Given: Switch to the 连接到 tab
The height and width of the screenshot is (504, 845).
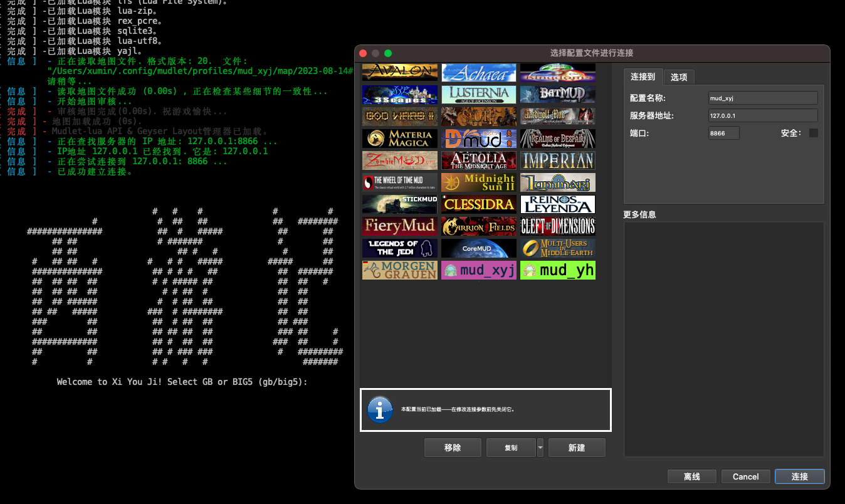Looking at the screenshot, I should (643, 76).
